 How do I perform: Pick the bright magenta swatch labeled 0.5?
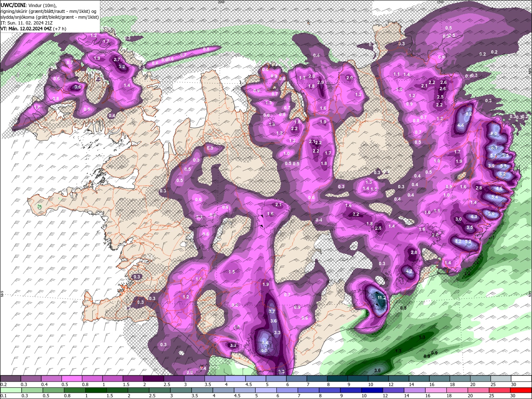tap(71, 379)
